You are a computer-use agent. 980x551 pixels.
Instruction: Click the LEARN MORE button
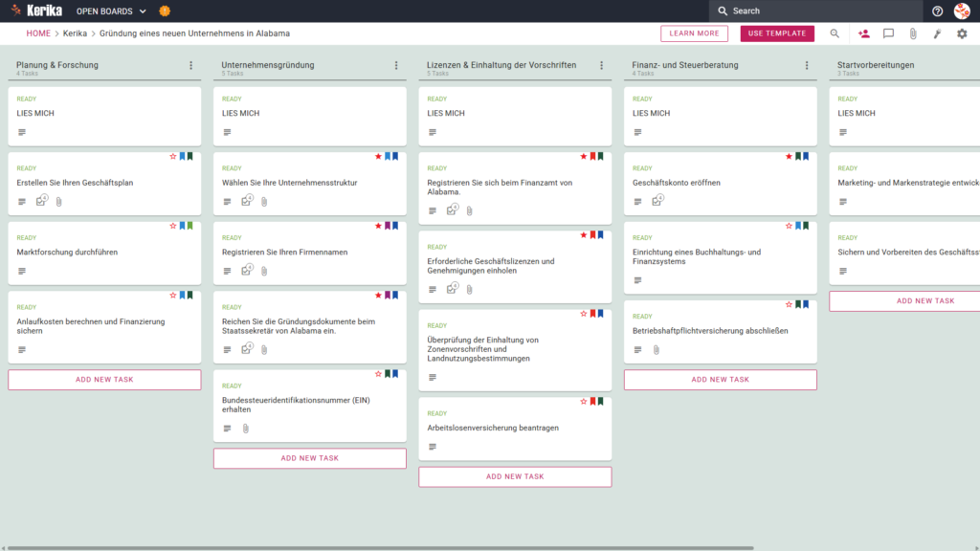[694, 33]
